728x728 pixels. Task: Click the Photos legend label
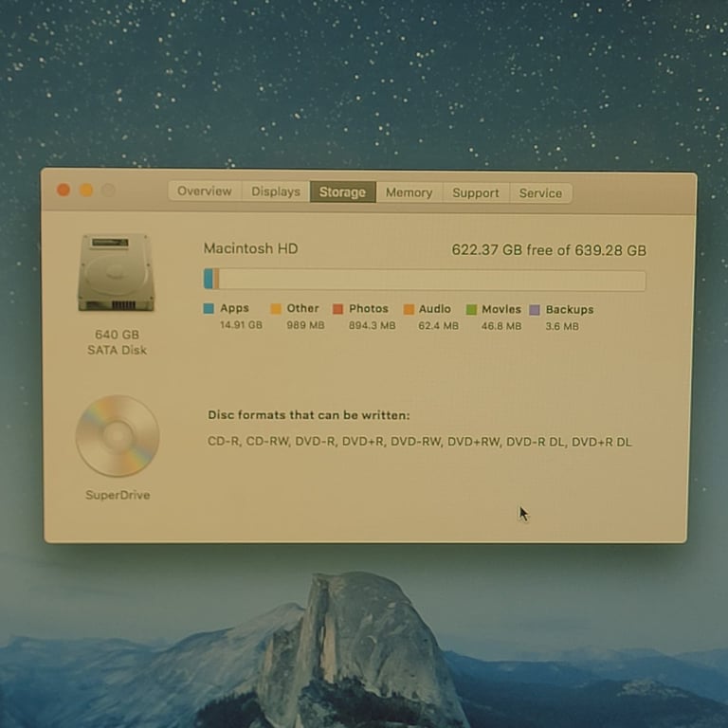369,309
